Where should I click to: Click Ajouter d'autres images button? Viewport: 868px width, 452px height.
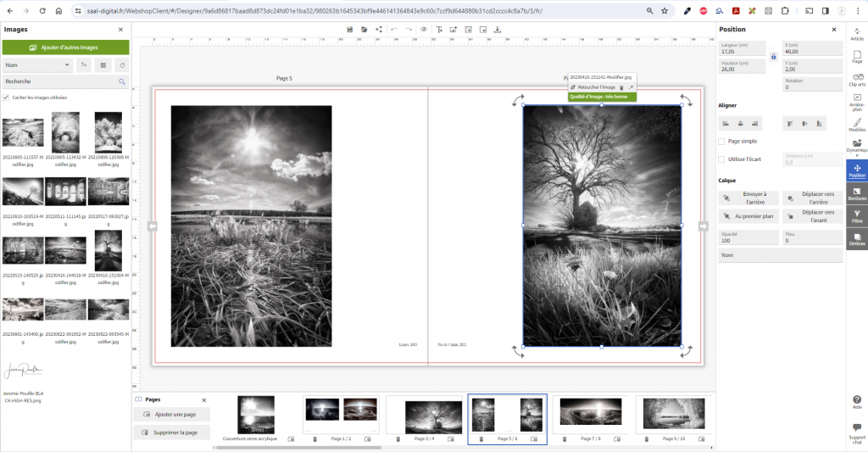click(x=65, y=47)
